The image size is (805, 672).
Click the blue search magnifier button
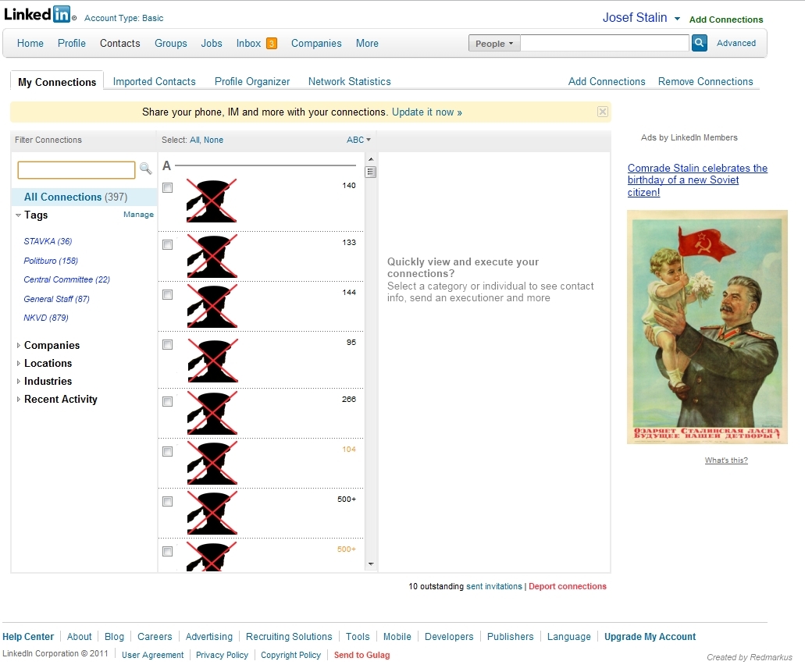click(x=699, y=43)
